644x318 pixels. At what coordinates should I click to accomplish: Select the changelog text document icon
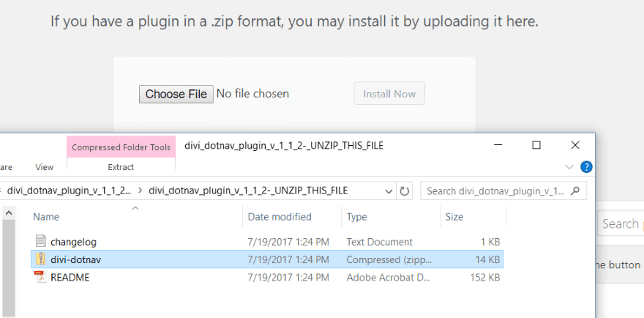click(40, 242)
